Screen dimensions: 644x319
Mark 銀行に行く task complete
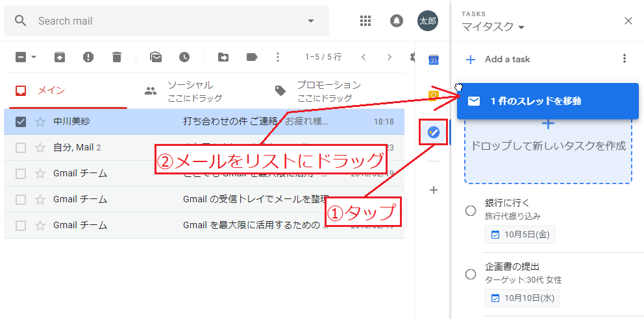pyautogui.click(x=471, y=211)
